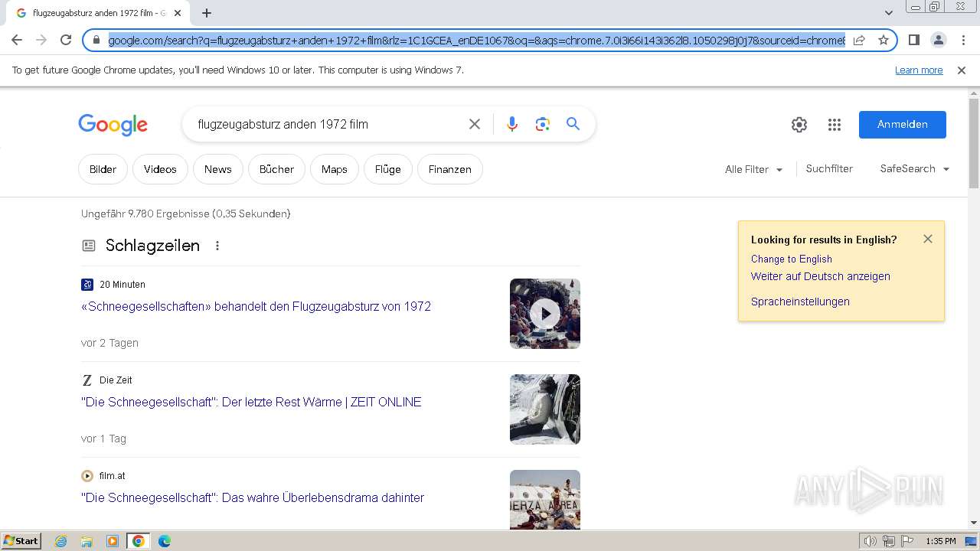Viewport: 980px width, 551px height.
Task: Click Weiter auf Deutsch anzeigen link
Action: coord(820,276)
